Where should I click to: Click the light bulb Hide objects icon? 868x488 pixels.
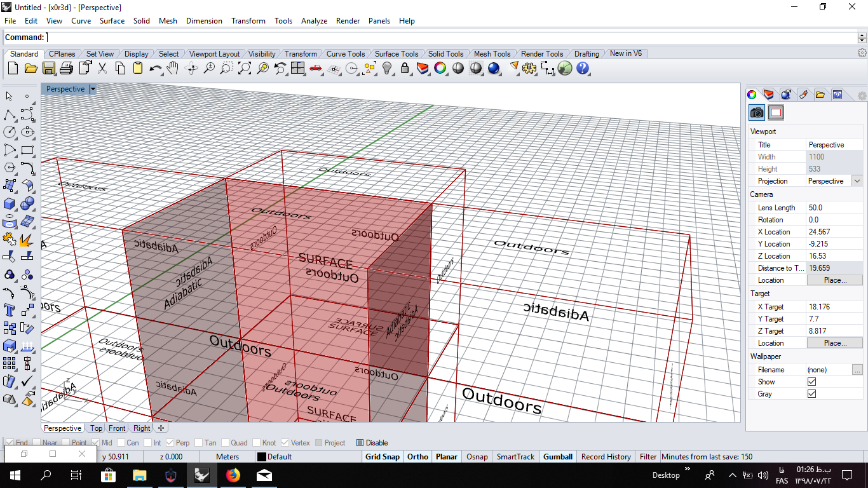click(x=387, y=69)
